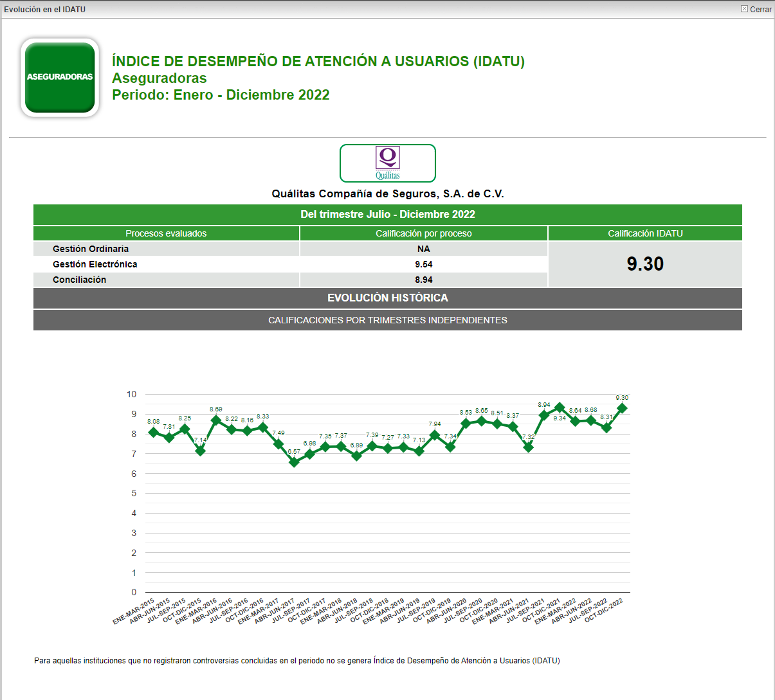The width and height of the screenshot is (775, 700).
Task: Select the Gestión Electrónica row label
Action: (95, 264)
